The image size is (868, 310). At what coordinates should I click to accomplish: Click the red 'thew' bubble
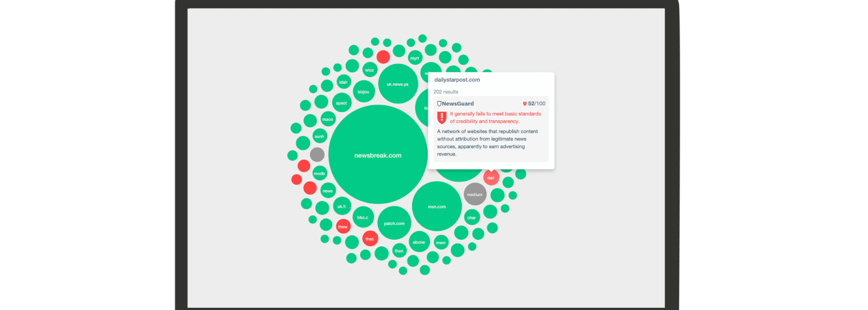click(343, 226)
